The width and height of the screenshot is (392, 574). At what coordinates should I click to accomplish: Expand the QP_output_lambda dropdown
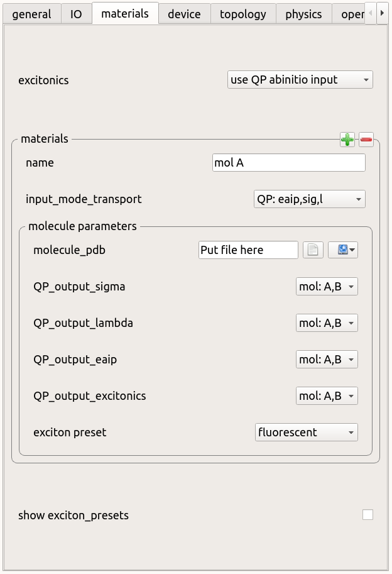point(327,323)
